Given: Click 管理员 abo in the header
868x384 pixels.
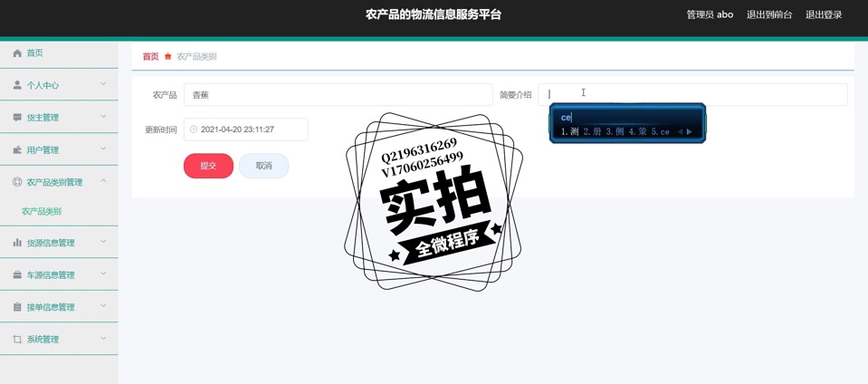Looking at the screenshot, I should click(x=710, y=15).
